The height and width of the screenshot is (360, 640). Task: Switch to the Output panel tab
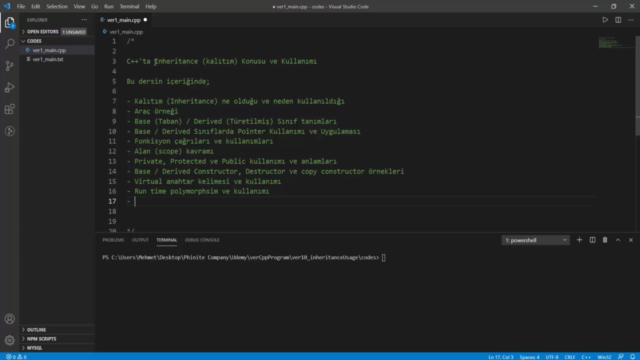pos(140,240)
